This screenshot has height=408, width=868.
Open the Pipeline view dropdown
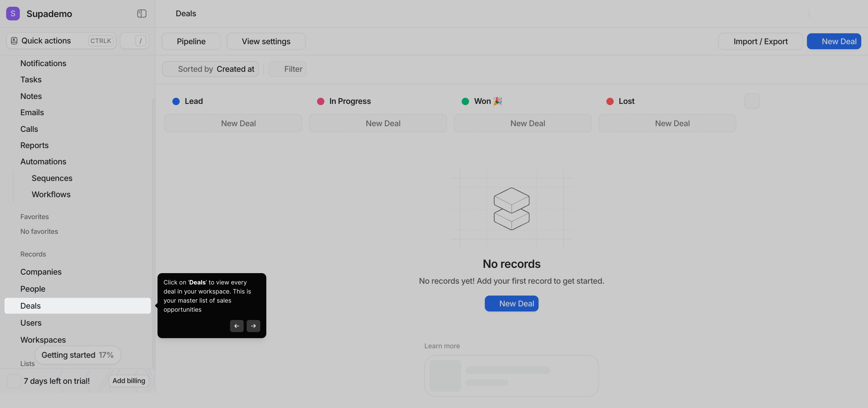coord(191,42)
